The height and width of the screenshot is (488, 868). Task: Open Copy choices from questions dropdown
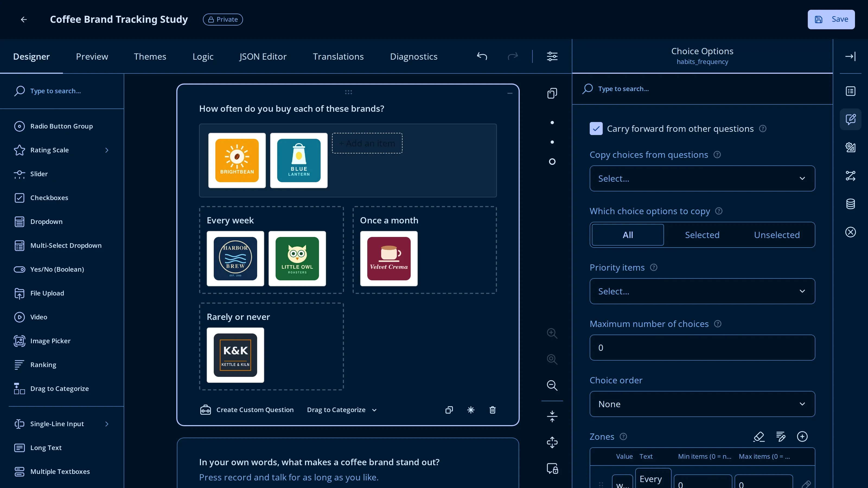(x=702, y=178)
